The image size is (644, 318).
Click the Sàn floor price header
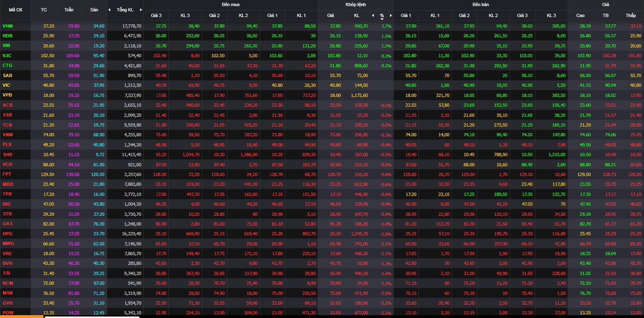94,10
